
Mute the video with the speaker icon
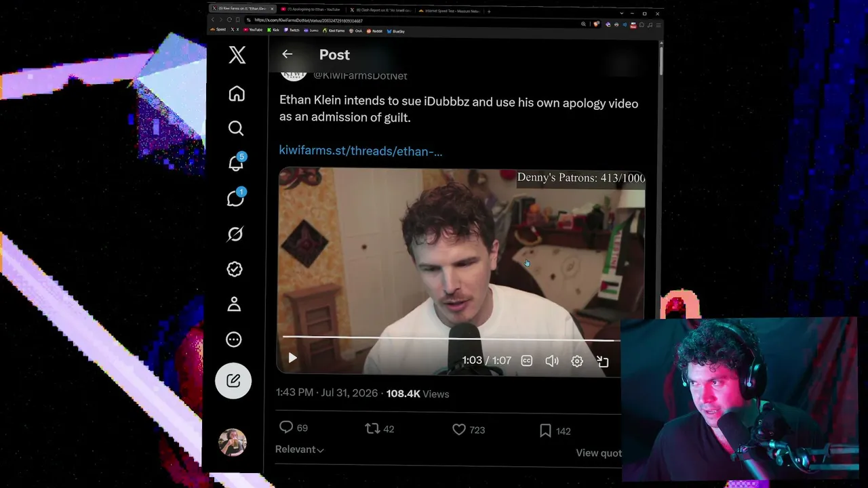pyautogui.click(x=552, y=361)
